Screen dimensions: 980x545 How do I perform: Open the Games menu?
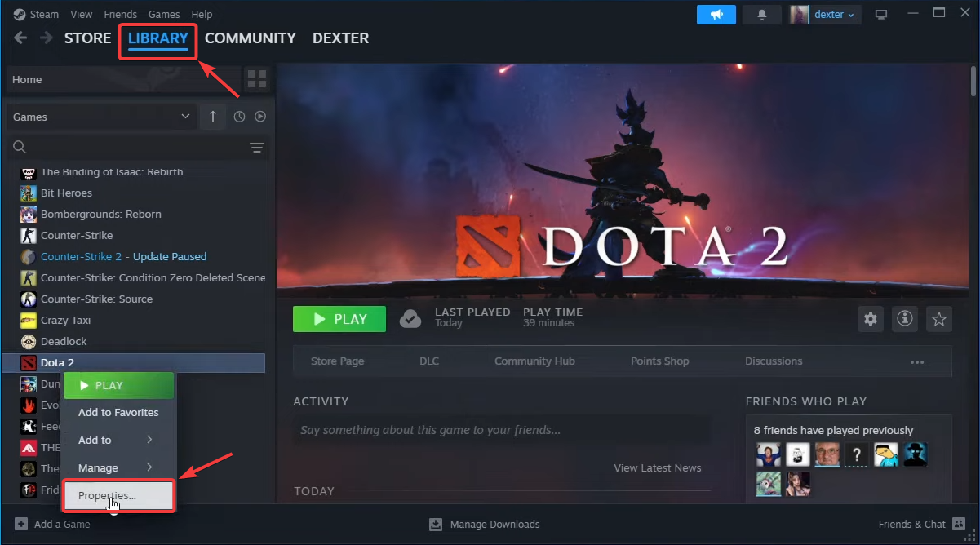(164, 15)
